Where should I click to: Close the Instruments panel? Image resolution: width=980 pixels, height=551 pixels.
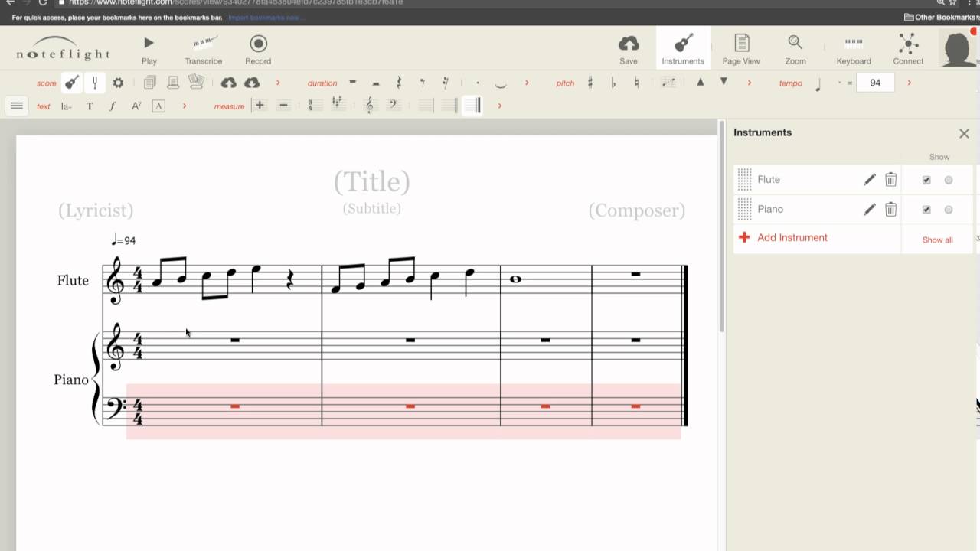click(964, 133)
